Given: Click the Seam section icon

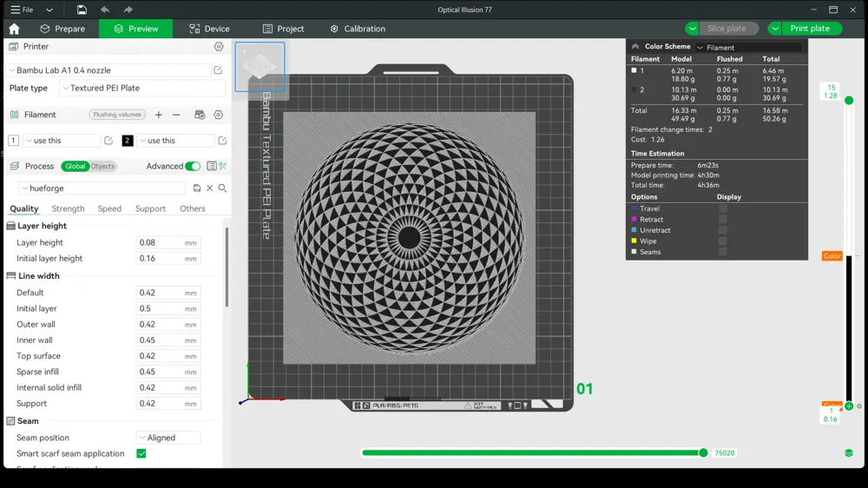Looking at the screenshot, I should (10, 421).
